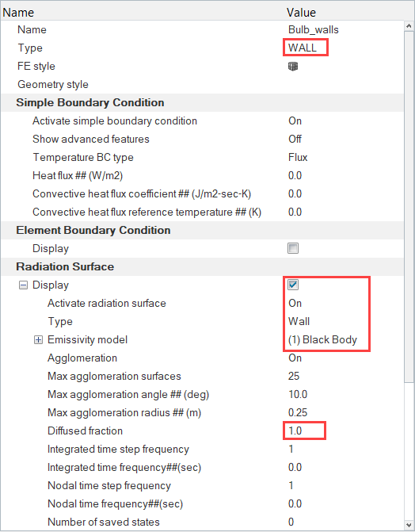The height and width of the screenshot is (532, 415).
Task: Select the Geometry style row
Action: [x=202, y=85]
